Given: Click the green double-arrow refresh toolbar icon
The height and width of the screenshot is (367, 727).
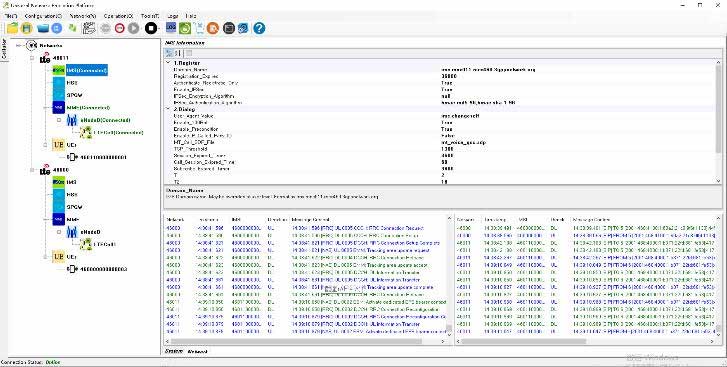Looking at the screenshot, I should (x=72, y=28).
